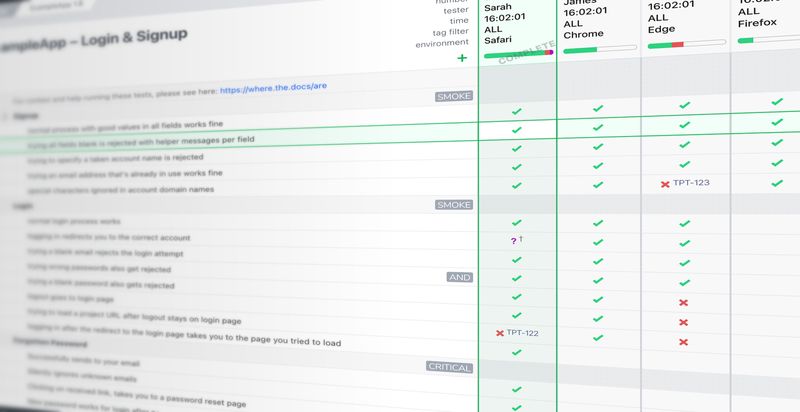800x412 pixels.
Task: Open Firefox result for 'normal process with good values'
Action: coord(777,101)
